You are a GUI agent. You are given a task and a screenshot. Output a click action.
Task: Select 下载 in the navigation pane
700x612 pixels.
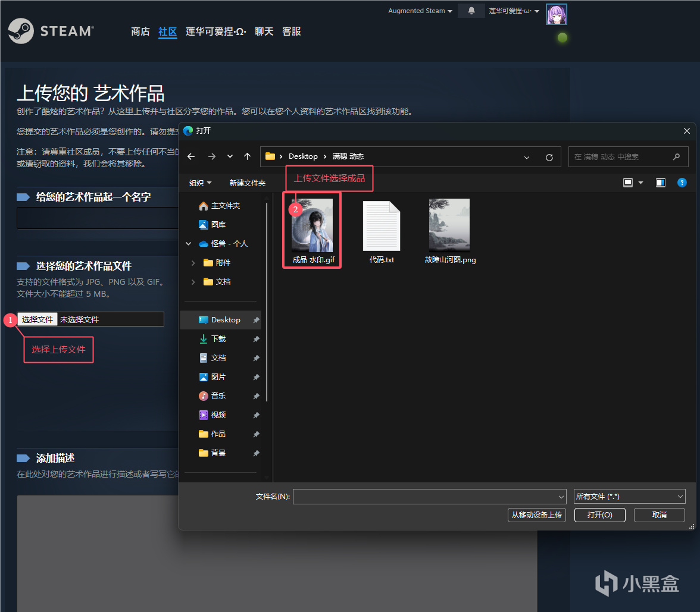(x=212, y=339)
